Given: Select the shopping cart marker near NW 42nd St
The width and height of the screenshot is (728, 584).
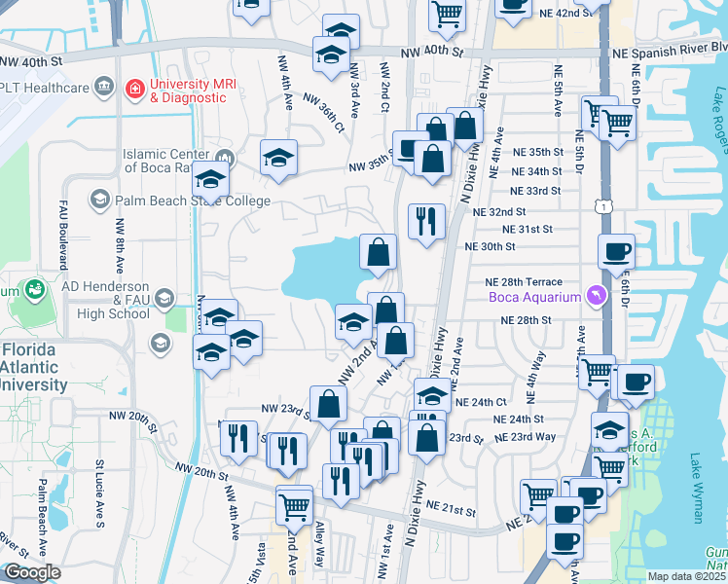Looking at the screenshot, I should click(x=447, y=13).
